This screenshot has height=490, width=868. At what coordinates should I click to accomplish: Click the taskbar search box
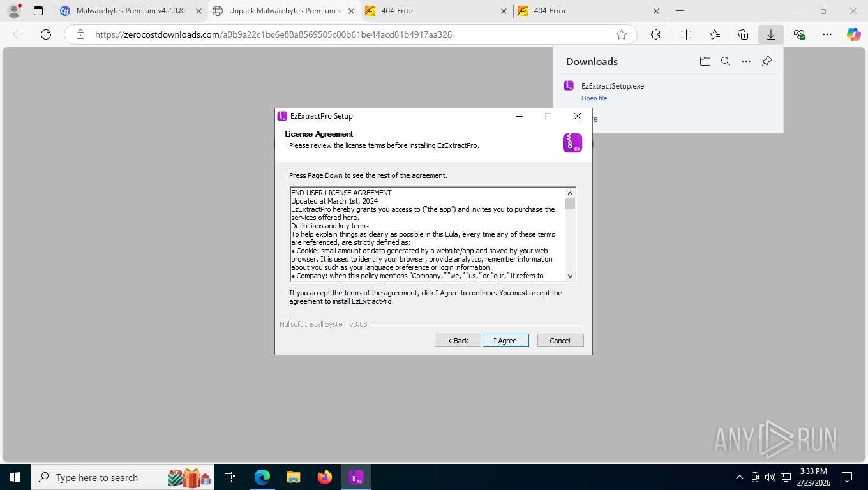coord(123,477)
